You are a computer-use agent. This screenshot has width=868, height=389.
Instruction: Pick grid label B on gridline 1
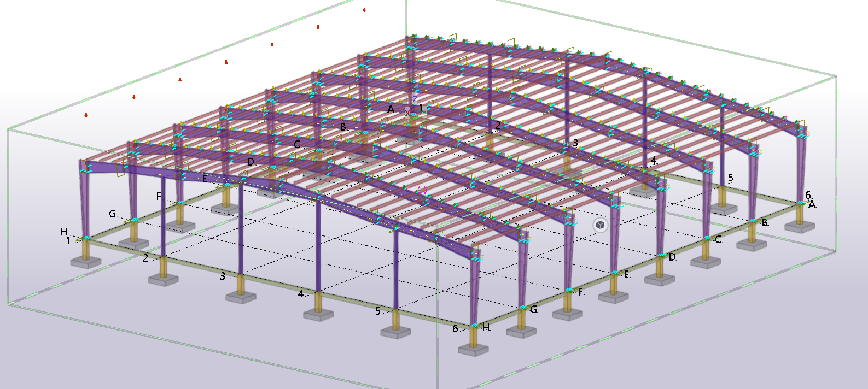(x=343, y=127)
